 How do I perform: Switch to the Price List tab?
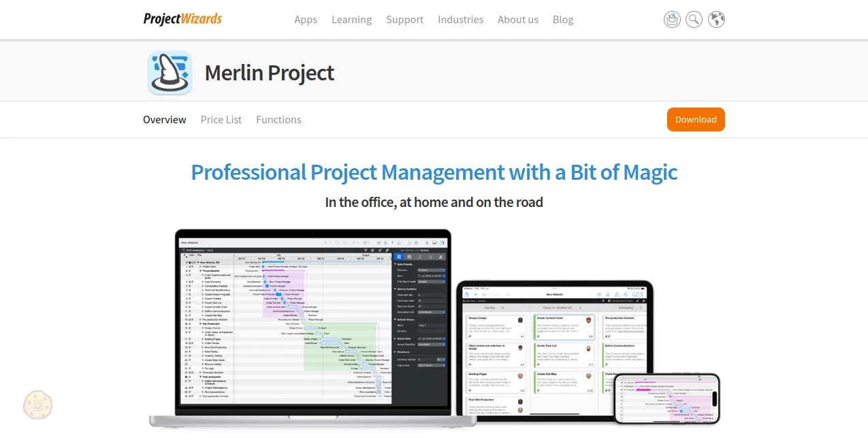point(221,119)
